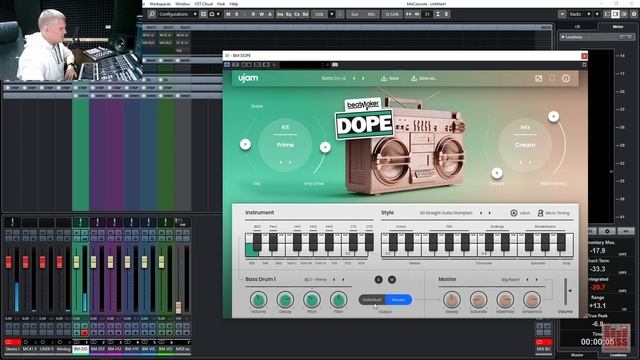Open the Hub menu
The image size is (640, 360).
(x=221, y=4)
